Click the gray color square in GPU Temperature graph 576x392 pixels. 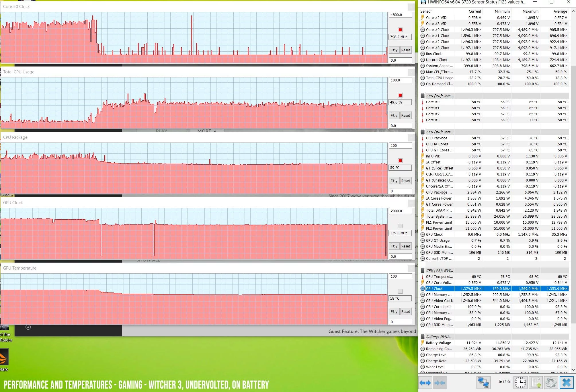click(400, 291)
